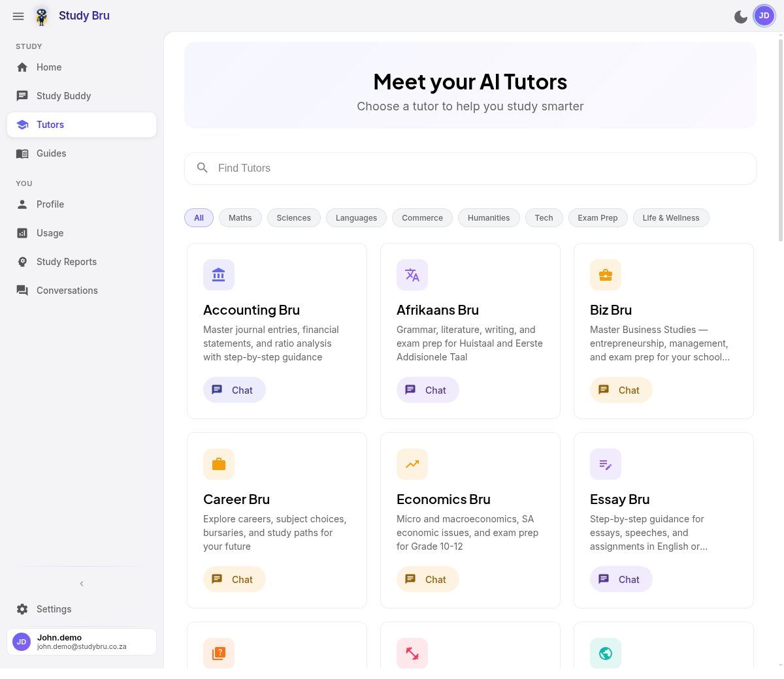
Task: Filter tutors by Commerce
Action: point(422,218)
